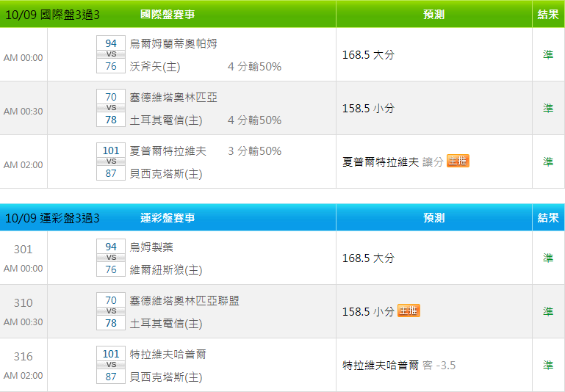The height and width of the screenshot is (392, 565).
Task: Click the 準 result for match 301
Action: [x=548, y=258]
